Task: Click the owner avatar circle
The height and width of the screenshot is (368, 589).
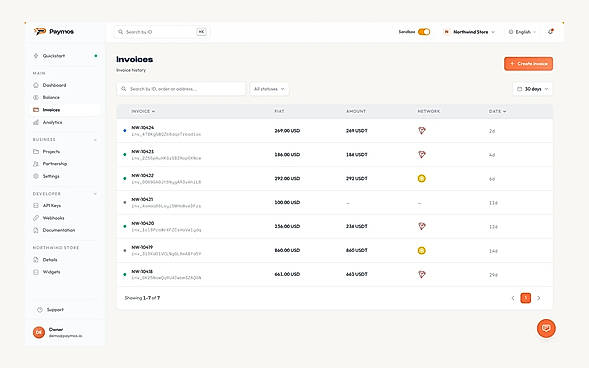Action: pyautogui.click(x=39, y=332)
